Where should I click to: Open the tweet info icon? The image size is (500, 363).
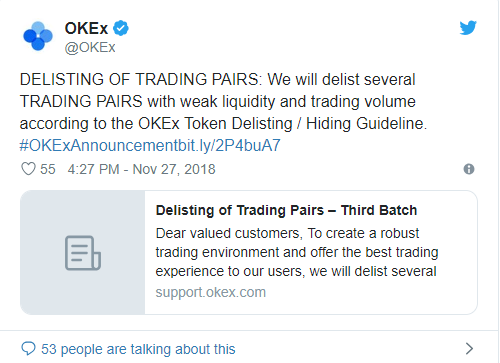(469, 169)
